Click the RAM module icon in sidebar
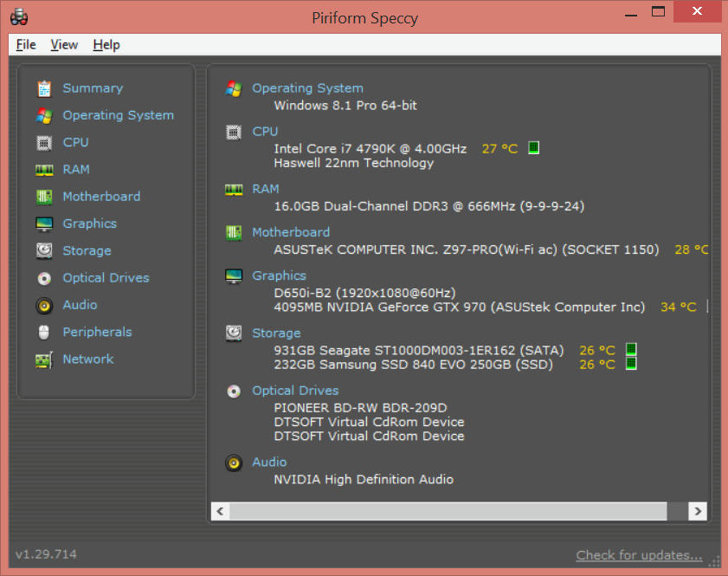This screenshot has width=728, height=576. (x=44, y=170)
